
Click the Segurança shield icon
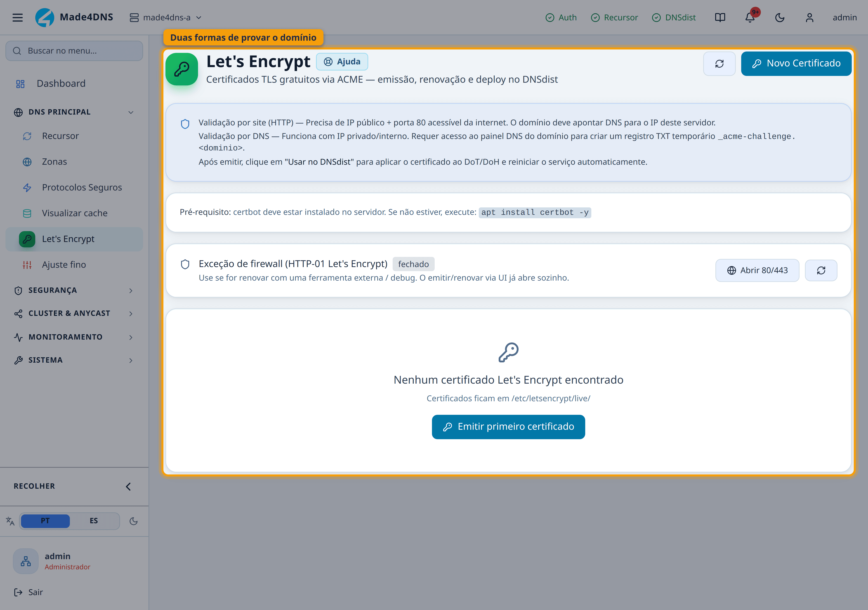coord(18,290)
